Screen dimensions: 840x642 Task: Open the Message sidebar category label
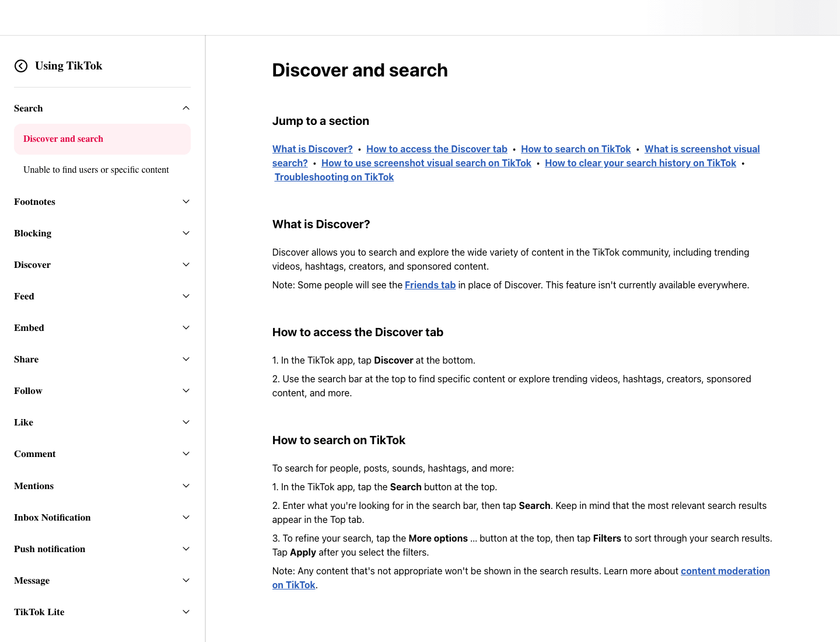[x=32, y=581]
